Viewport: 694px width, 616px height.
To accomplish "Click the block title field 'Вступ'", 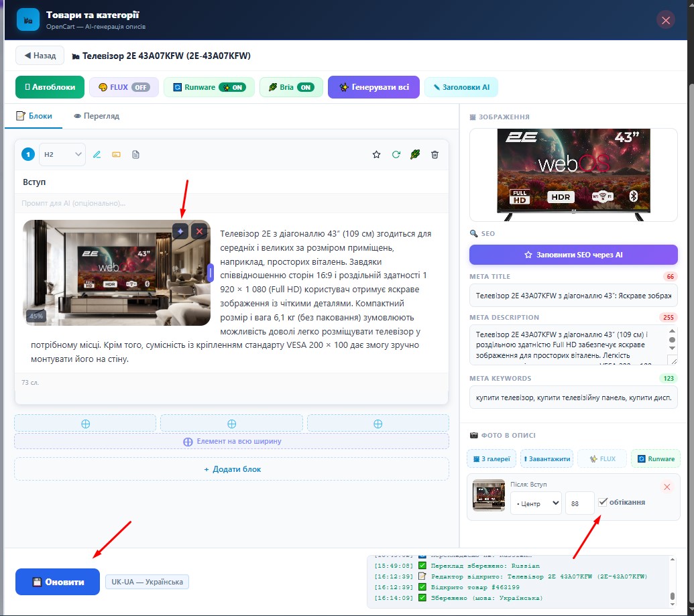I will coord(231,182).
